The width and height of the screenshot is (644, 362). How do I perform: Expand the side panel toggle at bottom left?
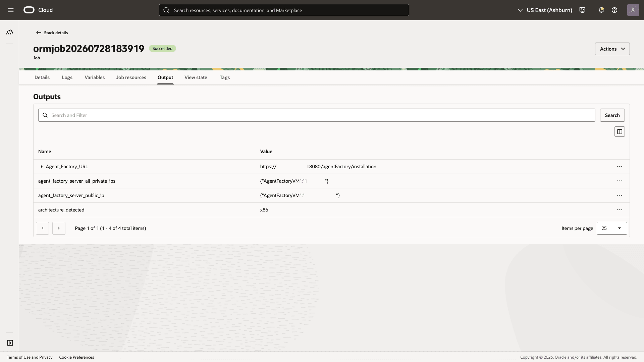[x=10, y=343]
